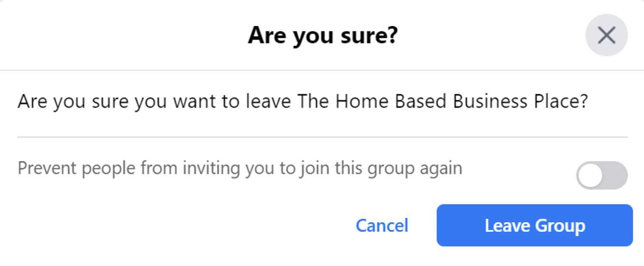Switch on blocking future group invitations
The image size is (644, 266).
coord(602,175)
